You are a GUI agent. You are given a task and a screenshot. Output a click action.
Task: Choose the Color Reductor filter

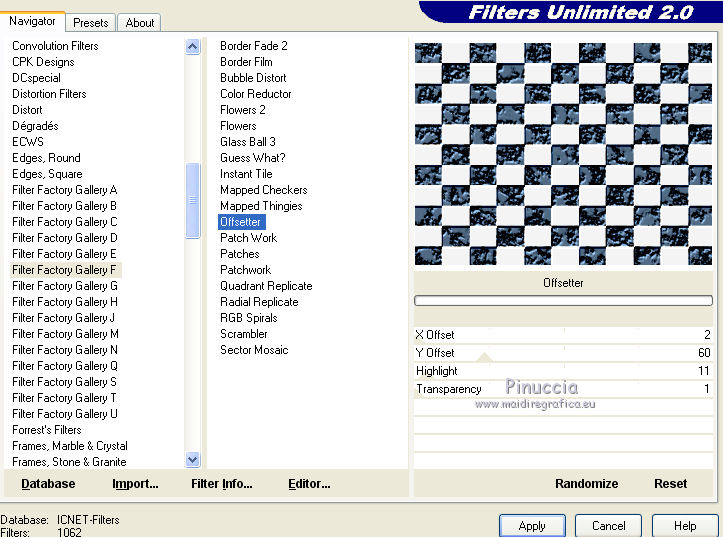(x=255, y=94)
